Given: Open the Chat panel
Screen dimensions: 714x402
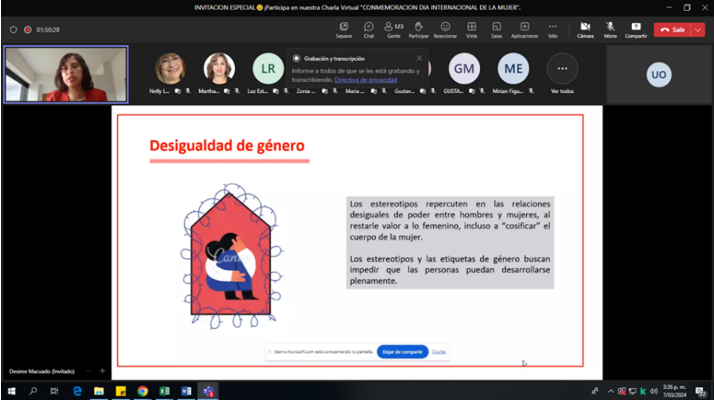Looking at the screenshot, I should coord(369,30).
